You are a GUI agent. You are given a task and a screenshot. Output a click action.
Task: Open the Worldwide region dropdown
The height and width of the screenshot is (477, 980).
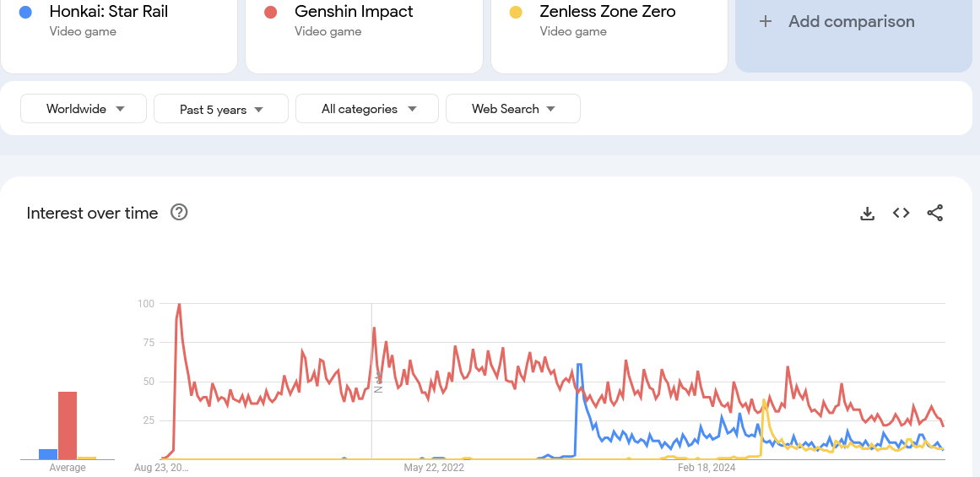(84, 109)
